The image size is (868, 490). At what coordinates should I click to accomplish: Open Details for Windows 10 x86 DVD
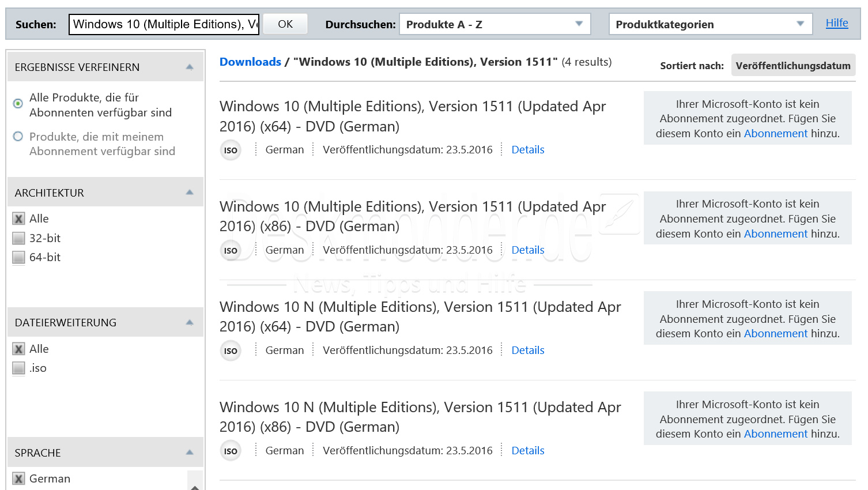pos(528,250)
